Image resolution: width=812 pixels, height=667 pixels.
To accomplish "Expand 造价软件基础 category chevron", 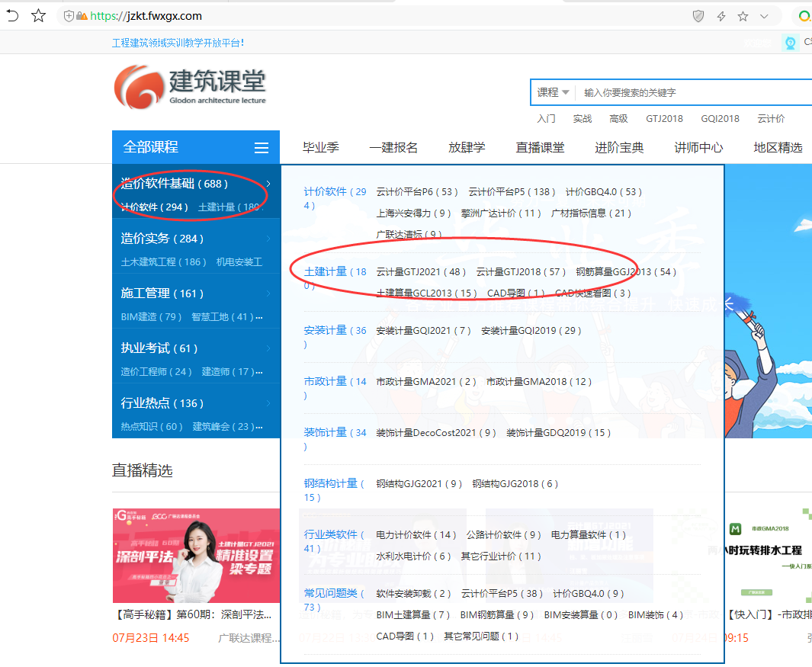I will (268, 184).
